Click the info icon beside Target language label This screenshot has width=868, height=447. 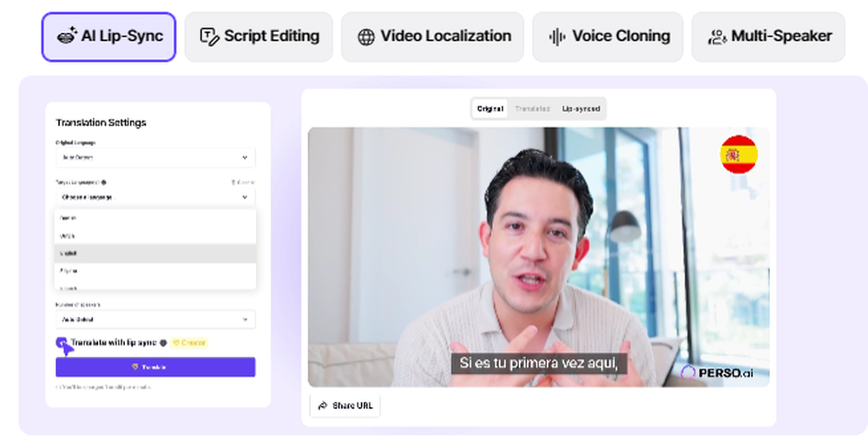(x=104, y=182)
